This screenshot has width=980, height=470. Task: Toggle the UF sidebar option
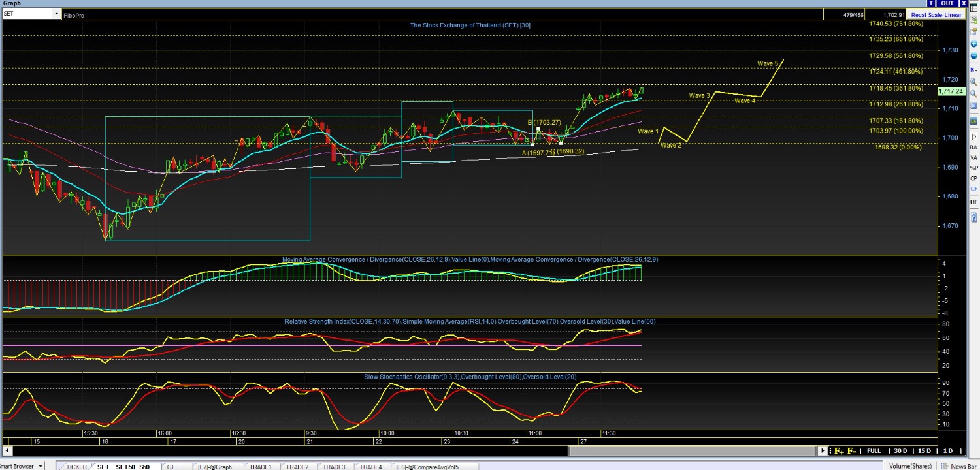pos(973,203)
